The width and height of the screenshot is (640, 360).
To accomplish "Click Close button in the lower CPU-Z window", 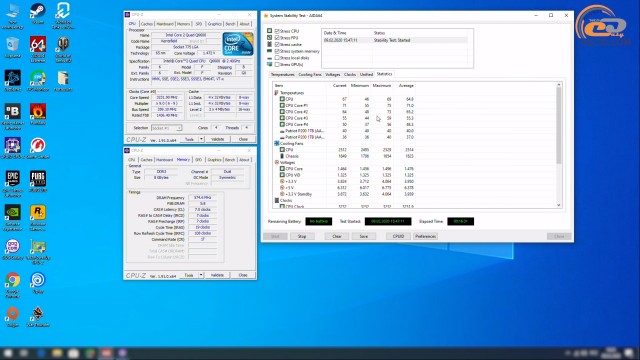I will pos(243,275).
